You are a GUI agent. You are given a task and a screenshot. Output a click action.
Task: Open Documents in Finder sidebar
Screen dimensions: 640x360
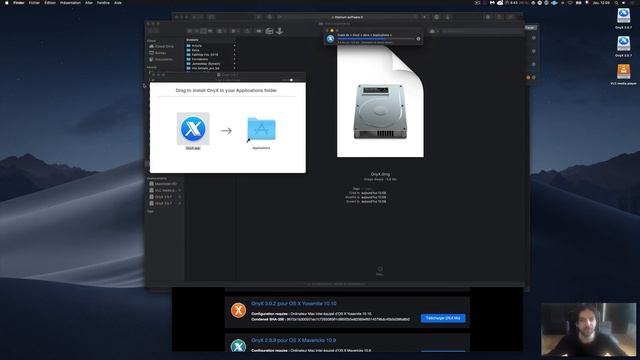[161, 60]
